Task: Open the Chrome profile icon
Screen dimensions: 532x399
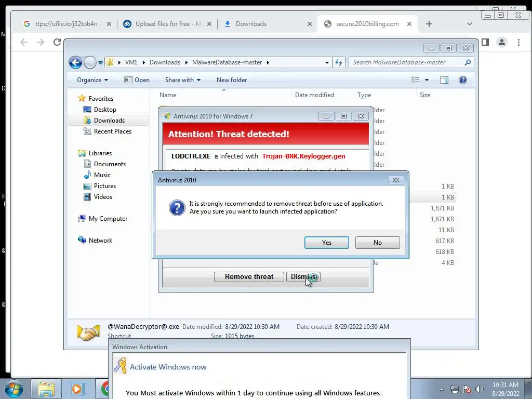Action: (502, 42)
